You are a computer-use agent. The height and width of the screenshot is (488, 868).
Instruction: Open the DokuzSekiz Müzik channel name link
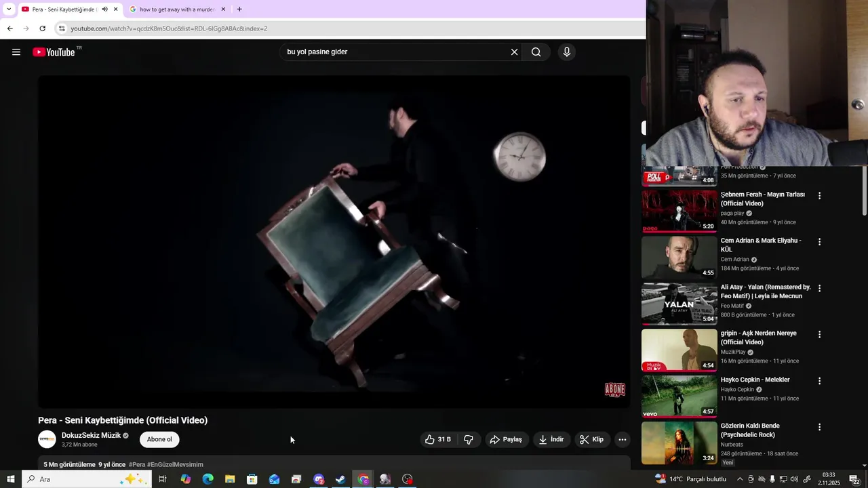click(x=91, y=435)
